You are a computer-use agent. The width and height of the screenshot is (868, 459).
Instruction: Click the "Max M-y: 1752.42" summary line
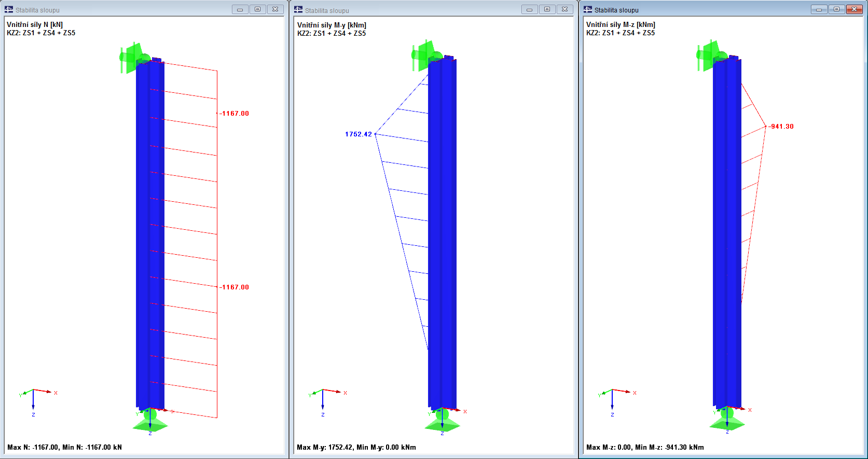[356, 447]
